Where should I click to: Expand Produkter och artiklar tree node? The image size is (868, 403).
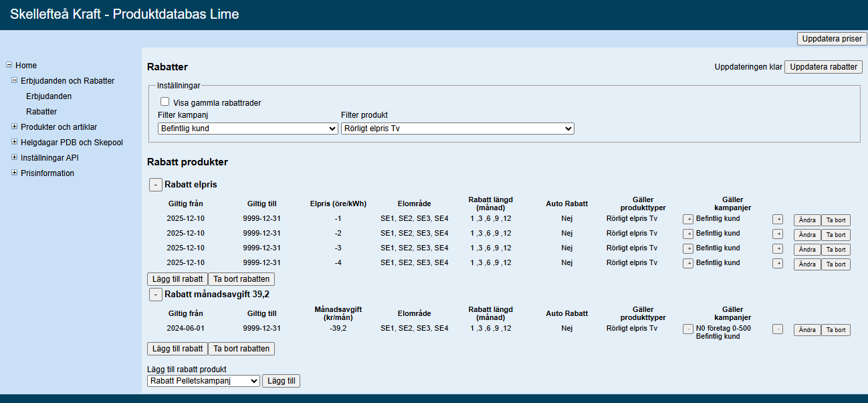14,127
